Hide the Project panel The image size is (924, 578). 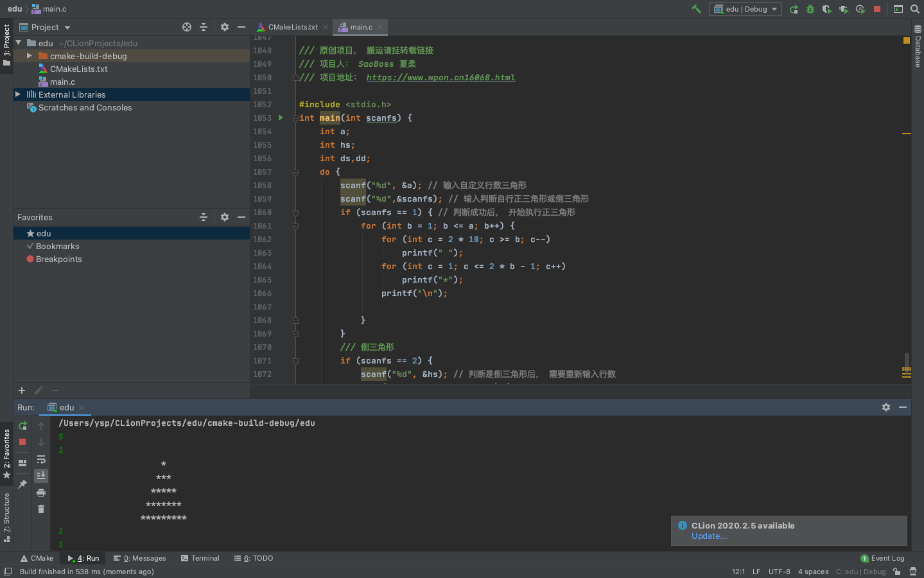[241, 27]
